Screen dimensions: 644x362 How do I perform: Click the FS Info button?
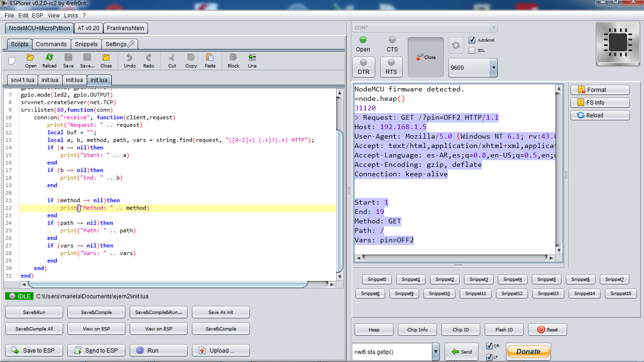(600, 102)
